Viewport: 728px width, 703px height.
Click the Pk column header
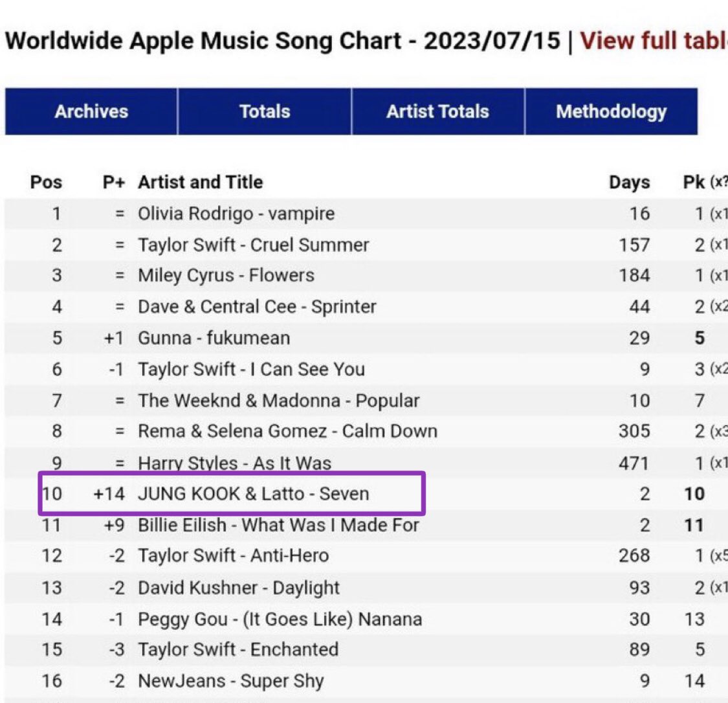694,182
